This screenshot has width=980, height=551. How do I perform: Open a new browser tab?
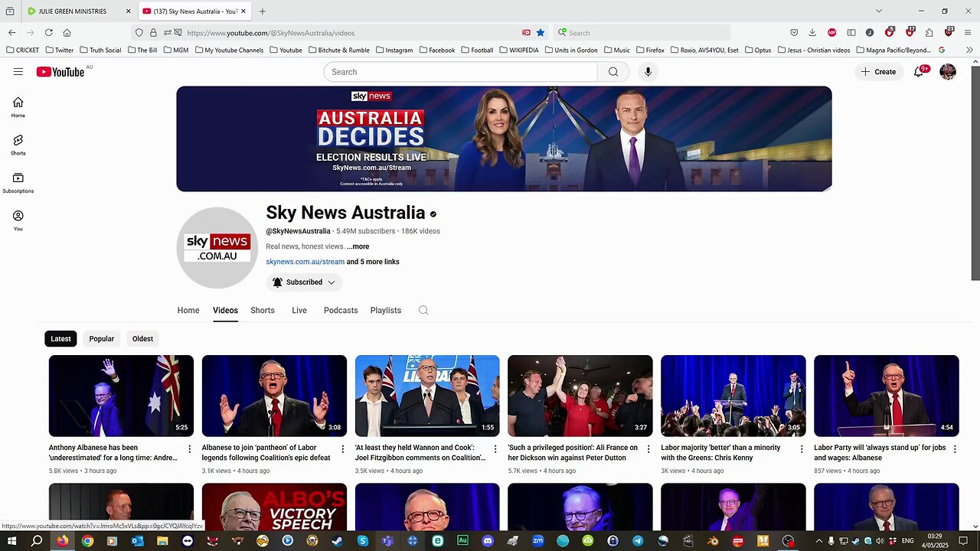(x=262, y=11)
